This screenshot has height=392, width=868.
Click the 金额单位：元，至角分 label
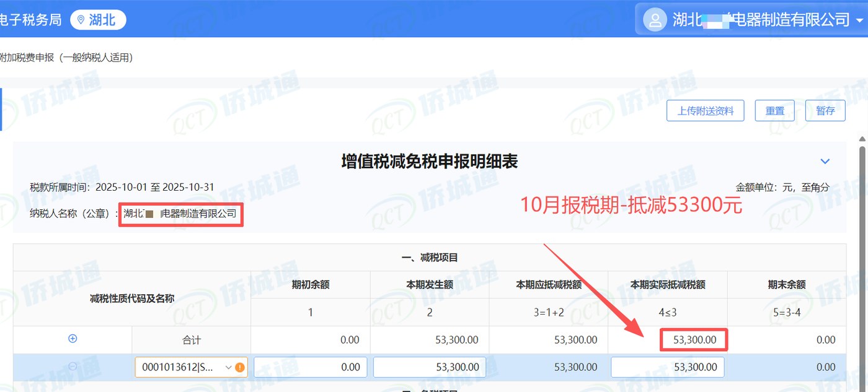(x=782, y=187)
